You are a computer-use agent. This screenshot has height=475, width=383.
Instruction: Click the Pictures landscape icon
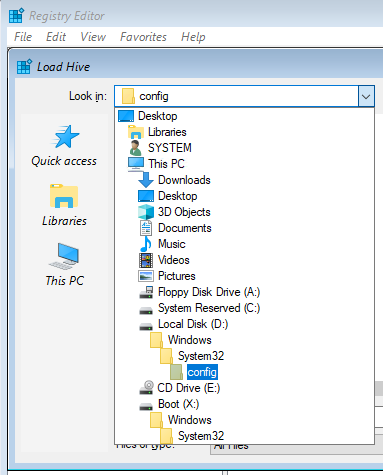click(146, 276)
